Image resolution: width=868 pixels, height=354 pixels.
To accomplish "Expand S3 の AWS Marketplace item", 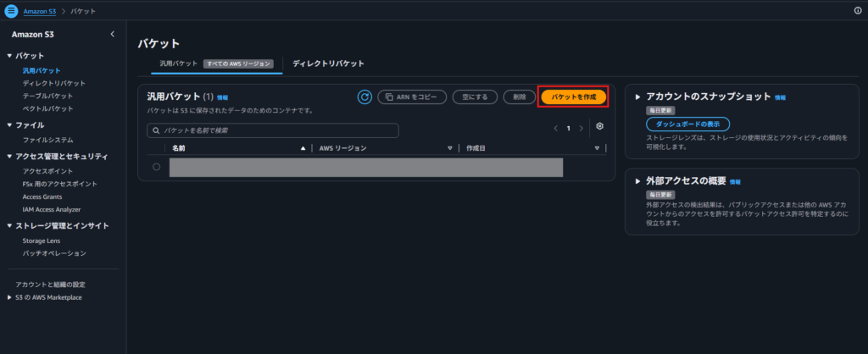I will coord(9,297).
